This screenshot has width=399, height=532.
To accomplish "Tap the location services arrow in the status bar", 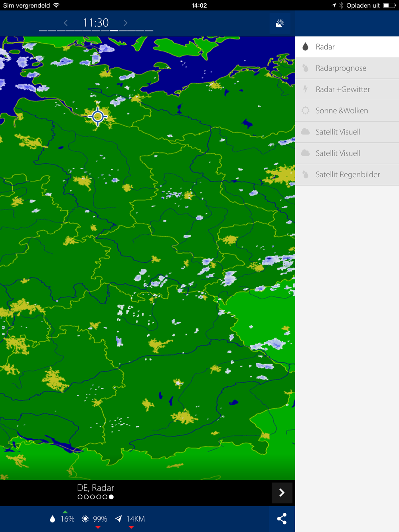I will tap(334, 5).
